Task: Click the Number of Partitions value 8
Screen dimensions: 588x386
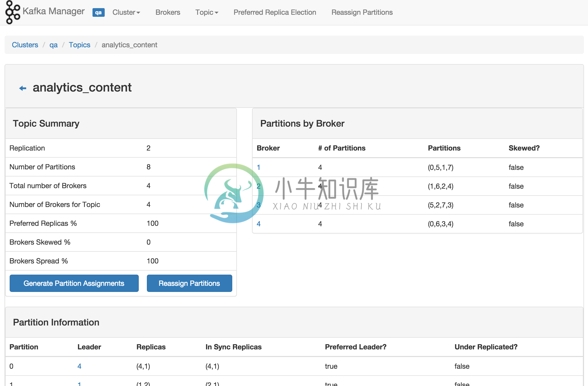Action: [148, 167]
